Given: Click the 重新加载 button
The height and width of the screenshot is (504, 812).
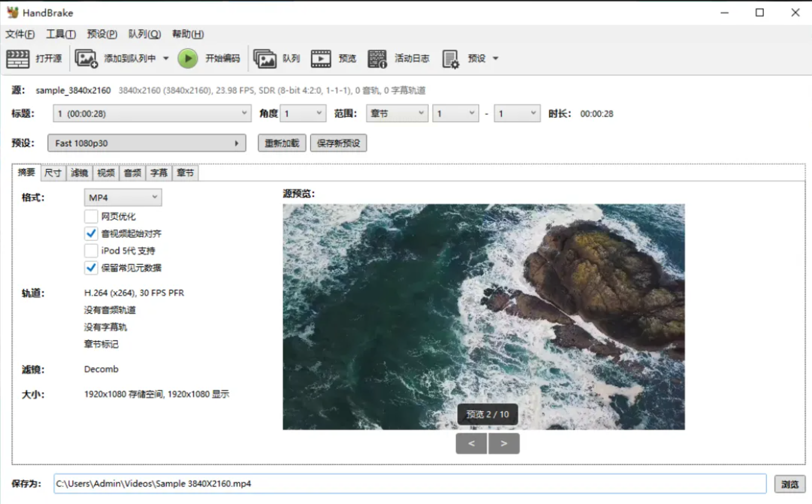Looking at the screenshot, I should point(282,143).
